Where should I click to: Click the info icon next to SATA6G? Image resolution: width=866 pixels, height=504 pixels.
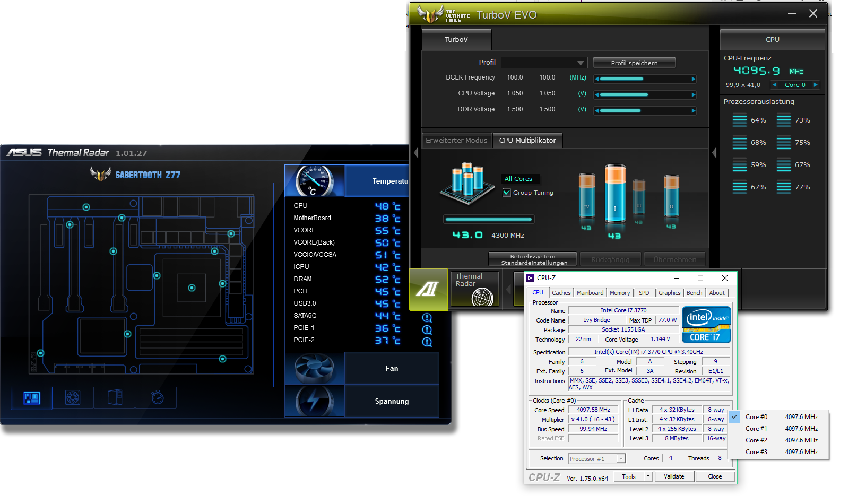[427, 318]
